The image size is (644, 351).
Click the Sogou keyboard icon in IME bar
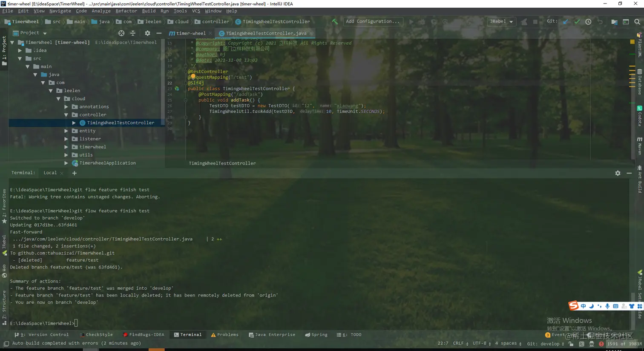pos(615,306)
